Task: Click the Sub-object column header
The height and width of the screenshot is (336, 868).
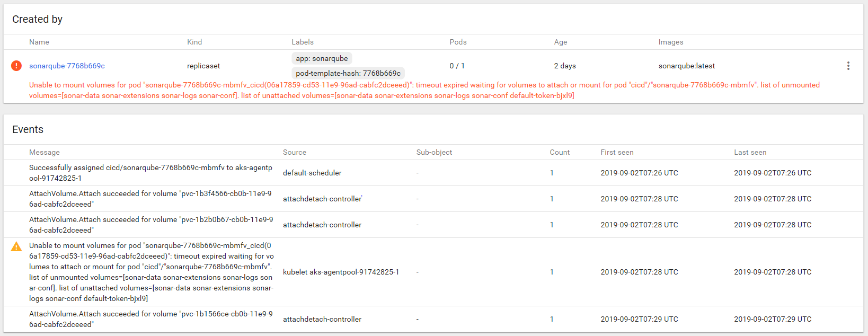Action: coord(434,152)
